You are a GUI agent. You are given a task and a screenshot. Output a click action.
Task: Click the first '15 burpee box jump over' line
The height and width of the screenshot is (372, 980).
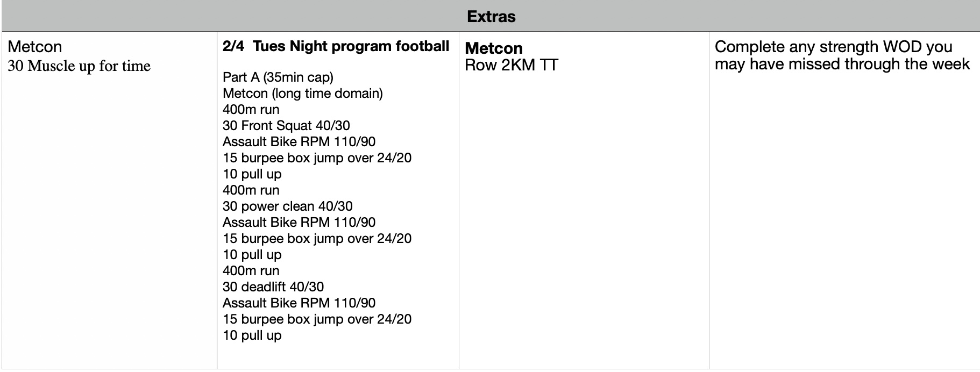point(317,158)
